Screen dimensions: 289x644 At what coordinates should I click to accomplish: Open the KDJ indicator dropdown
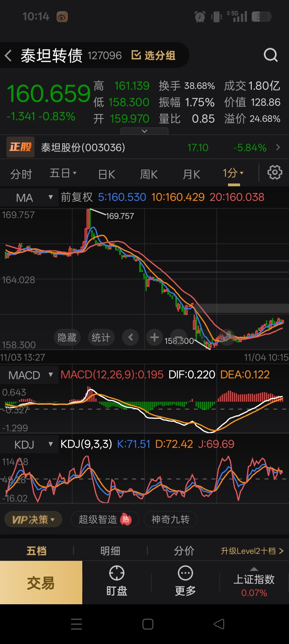click(x=29, y=444)
